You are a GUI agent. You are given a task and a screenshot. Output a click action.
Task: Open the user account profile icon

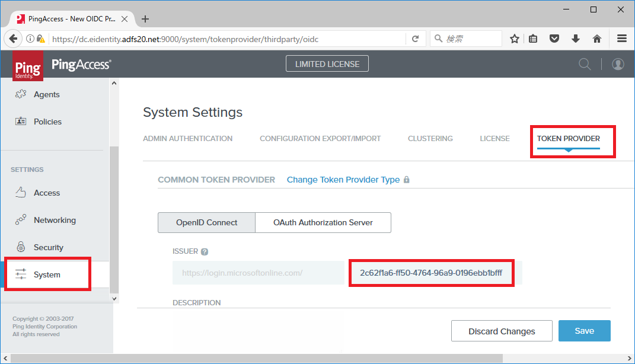point(618,64)
